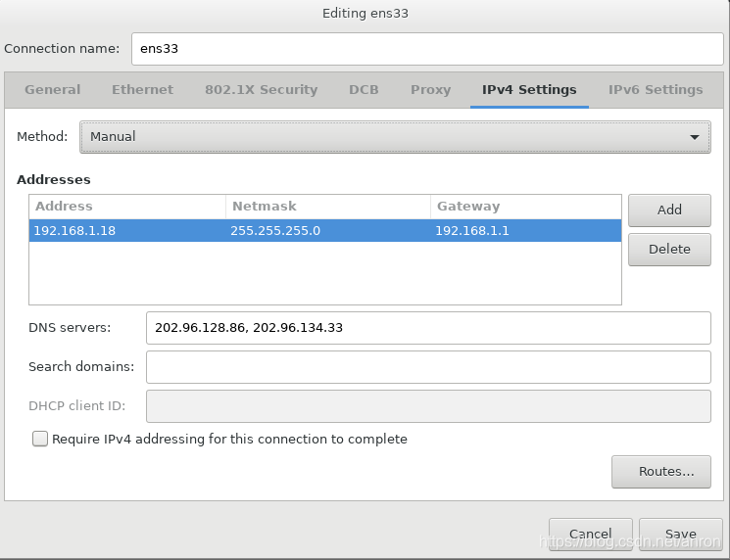Click the Delete address button
Screen dimensions: 730x560
point(669,250)
